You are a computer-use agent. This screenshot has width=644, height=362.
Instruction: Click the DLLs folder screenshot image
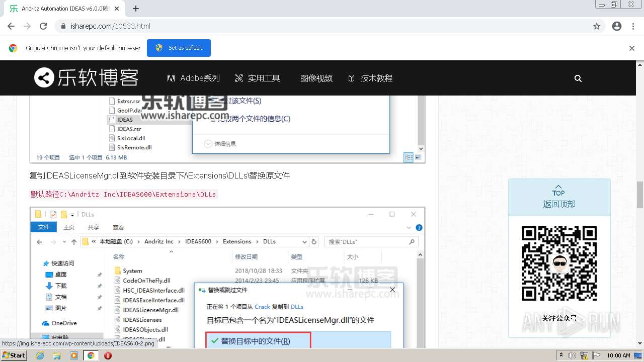coord(227,278)
